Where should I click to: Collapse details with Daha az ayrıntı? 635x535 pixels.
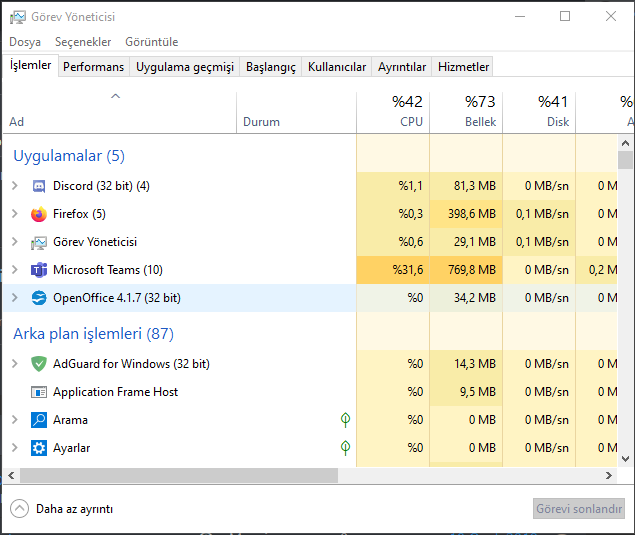tap(62, 509)
